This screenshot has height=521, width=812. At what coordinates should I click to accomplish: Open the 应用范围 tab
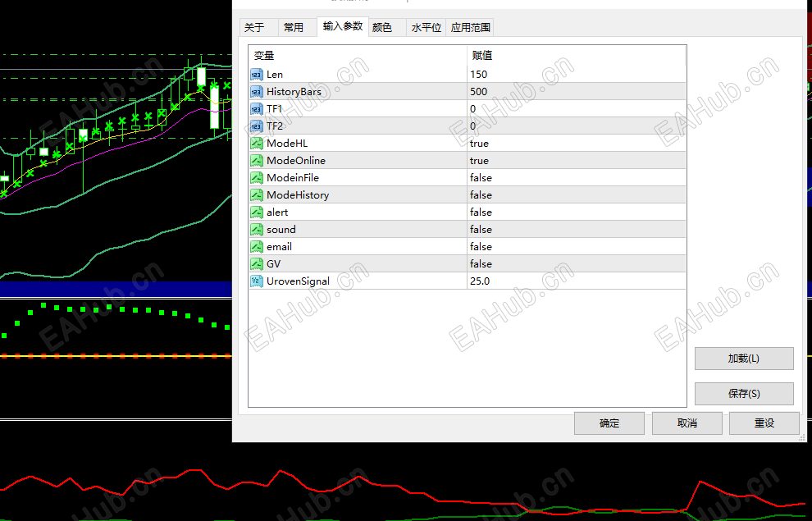tap(470, 27)
